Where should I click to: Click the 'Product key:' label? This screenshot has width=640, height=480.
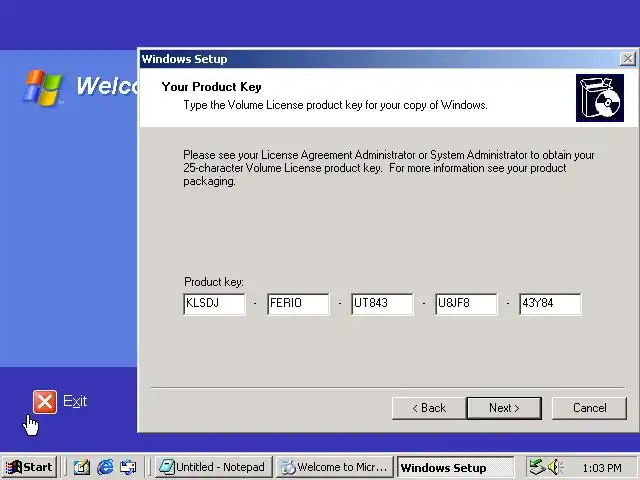coord(213,282)
